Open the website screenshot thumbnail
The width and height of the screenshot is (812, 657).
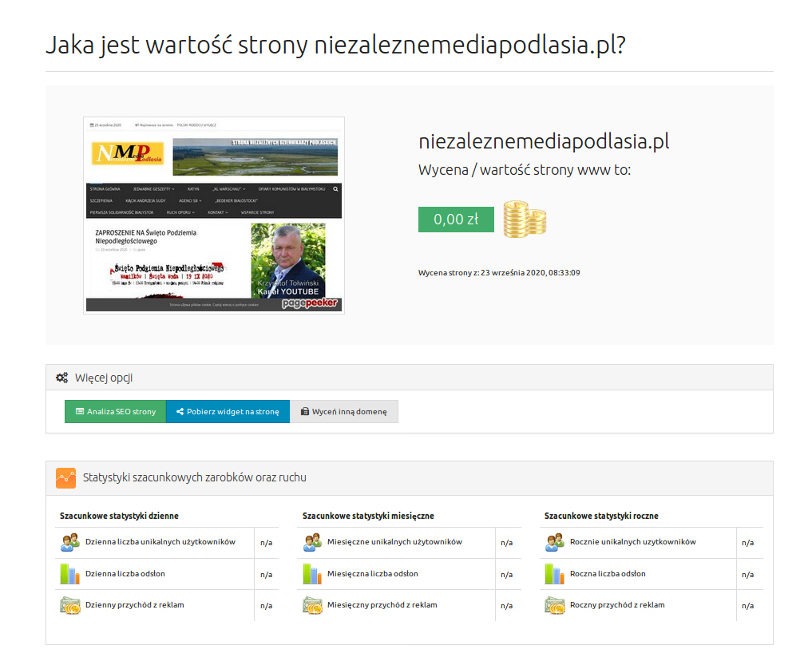pos(214,216)
